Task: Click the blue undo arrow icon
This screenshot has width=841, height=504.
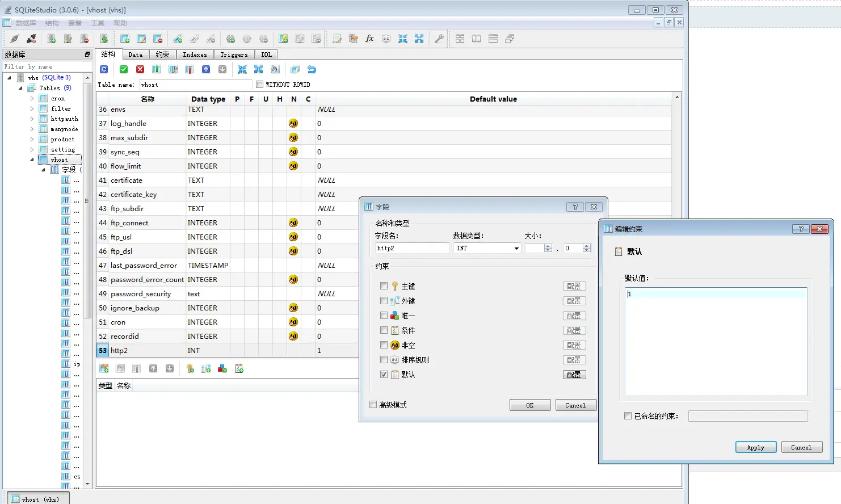Action: click(312, 69)
